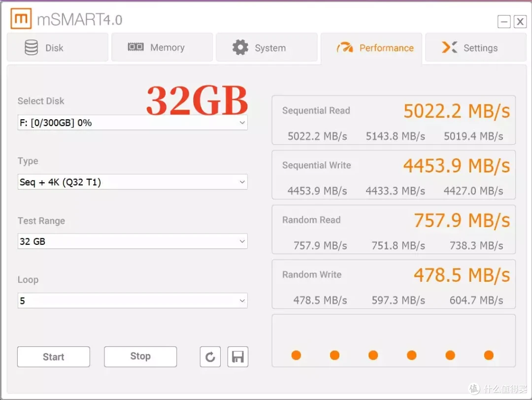Click the Sequential Write 4453.9 MB/s result

(x=457, y=166)
